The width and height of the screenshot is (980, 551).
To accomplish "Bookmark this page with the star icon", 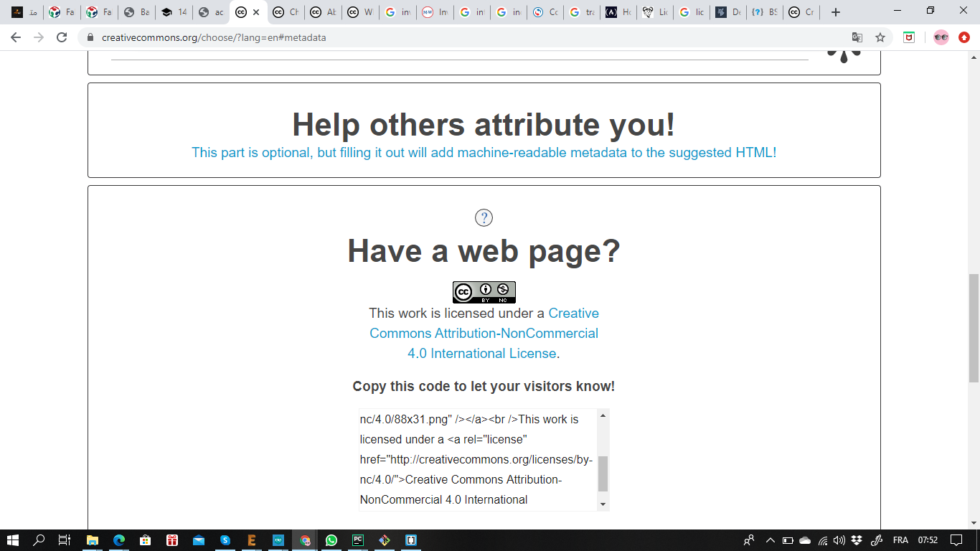I will (x=880, y=37).
